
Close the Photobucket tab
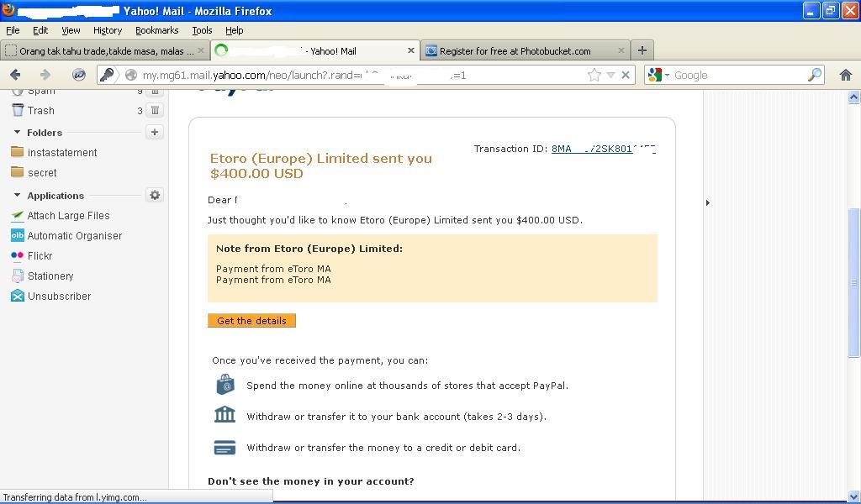(x=621, y=50)
